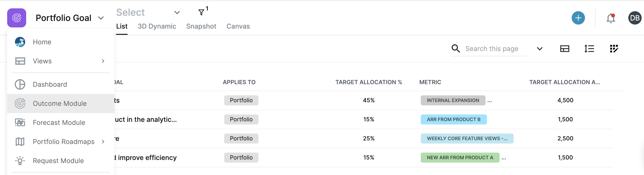
Task: Click the table layout view icon
Action: tap(565, 49)
